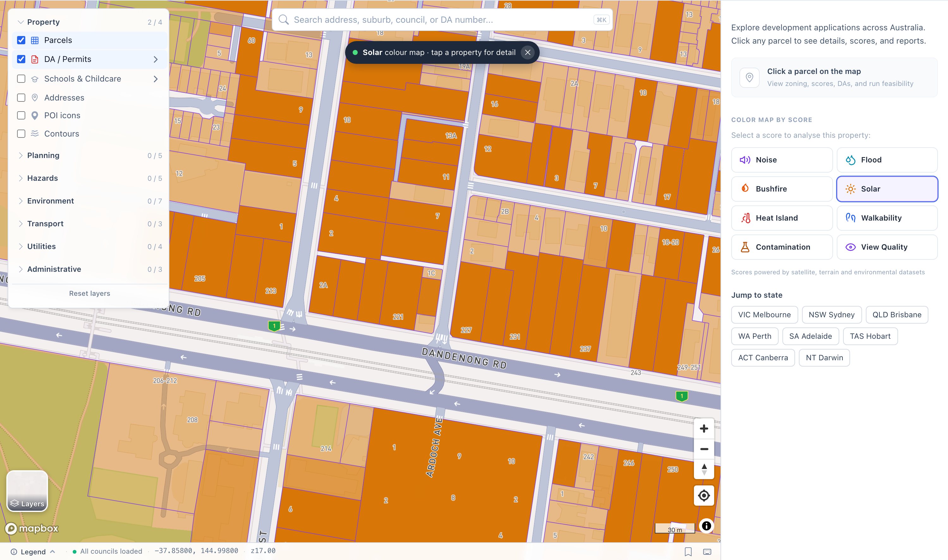Click Reset layers

(89, 294)
